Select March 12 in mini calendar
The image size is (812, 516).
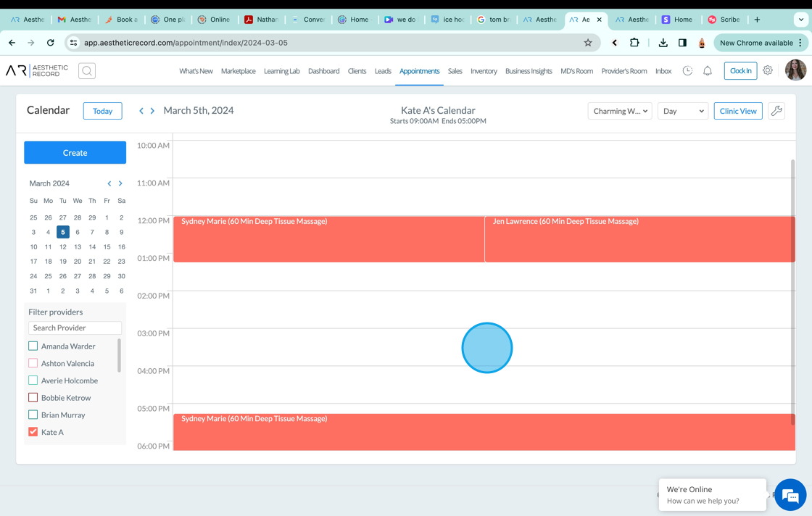pyautogui.click(x=62, y=247)
